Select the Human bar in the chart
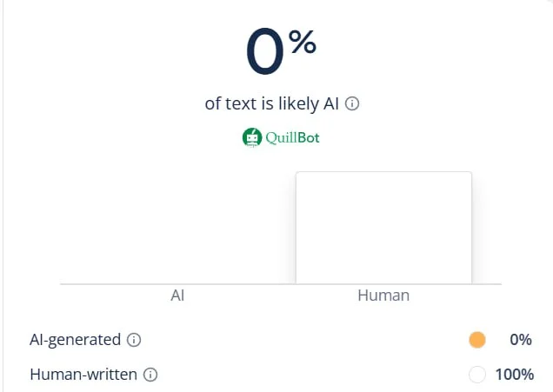 [383, 228]
